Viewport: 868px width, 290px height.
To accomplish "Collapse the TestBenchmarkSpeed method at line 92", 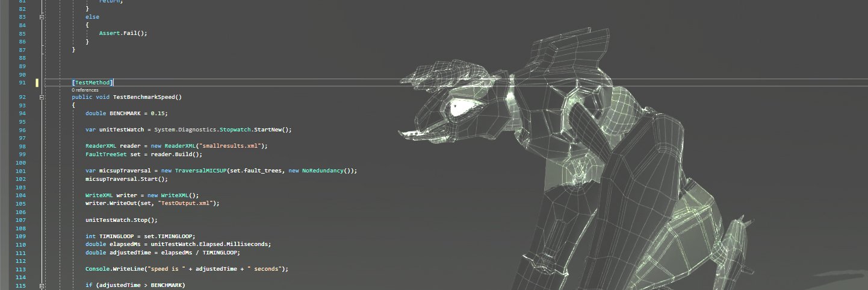I will [41, 96].
